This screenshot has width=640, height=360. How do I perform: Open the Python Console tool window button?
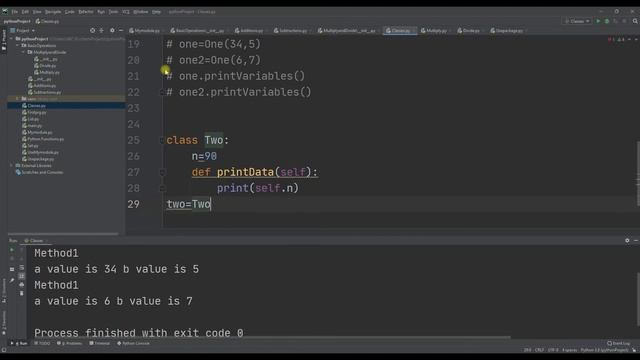coord(133,344)
